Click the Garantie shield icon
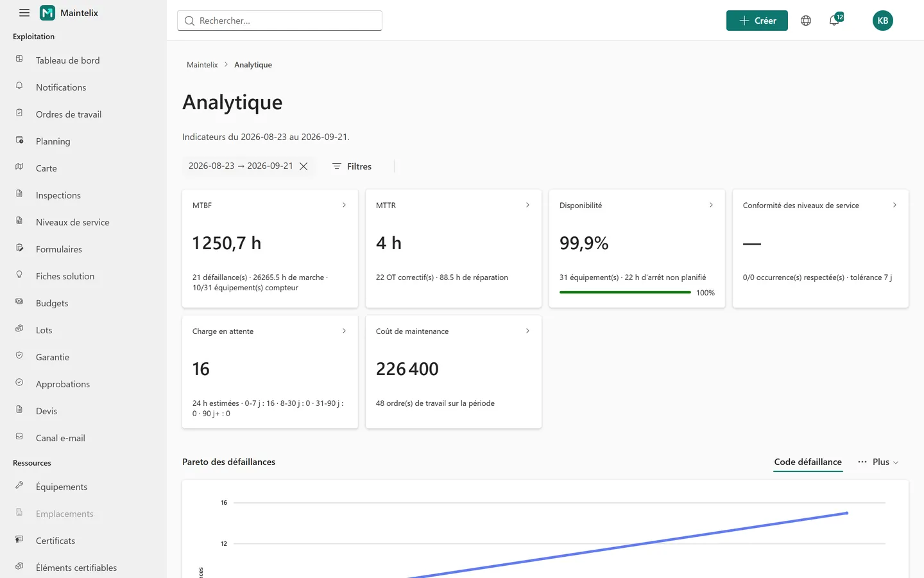This screenshot has height=578, width=924. click(x=19, y=356)
